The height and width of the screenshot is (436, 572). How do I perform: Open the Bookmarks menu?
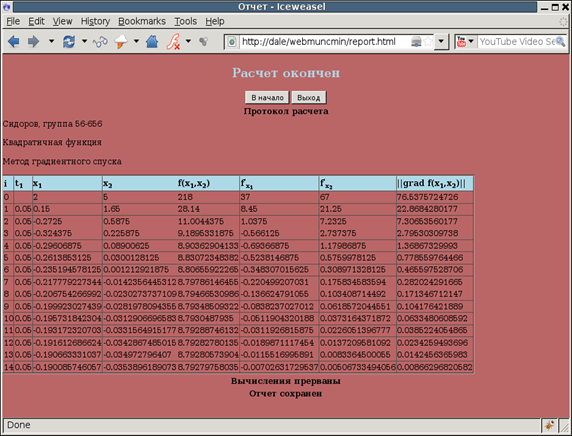pos(142,22)
